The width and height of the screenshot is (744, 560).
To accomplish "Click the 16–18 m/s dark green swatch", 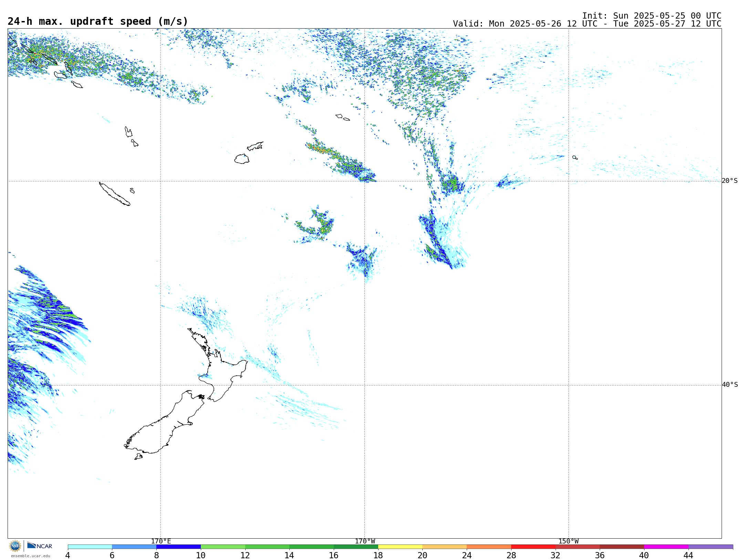I will (356, 547).
